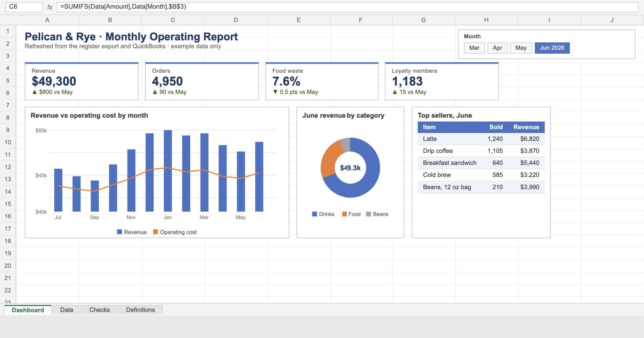
Task: Select column I header
Action: point(549,20)
